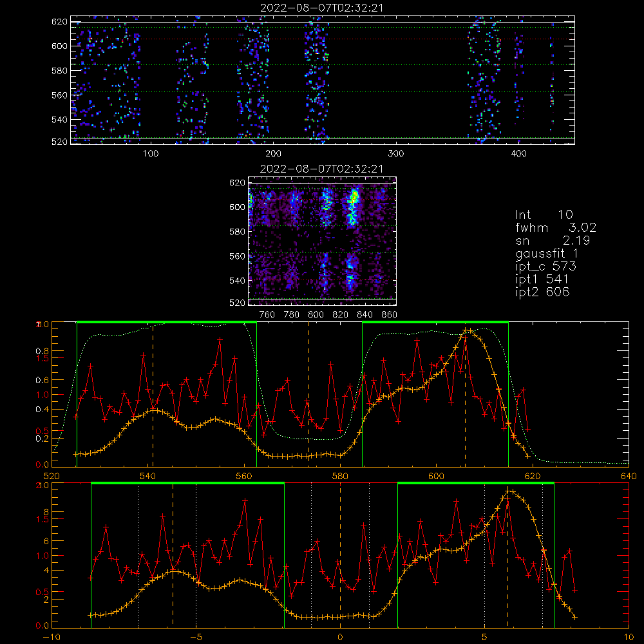The image size is (644, 644).
Task: Click the green bar spanning 525 to 562
Action: pos(167,323)
